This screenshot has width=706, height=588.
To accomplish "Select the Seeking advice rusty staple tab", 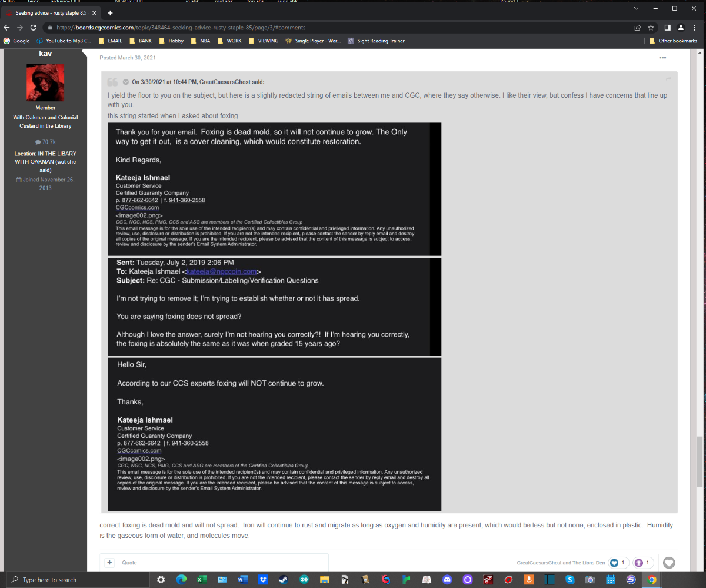I will coord(50,13).
